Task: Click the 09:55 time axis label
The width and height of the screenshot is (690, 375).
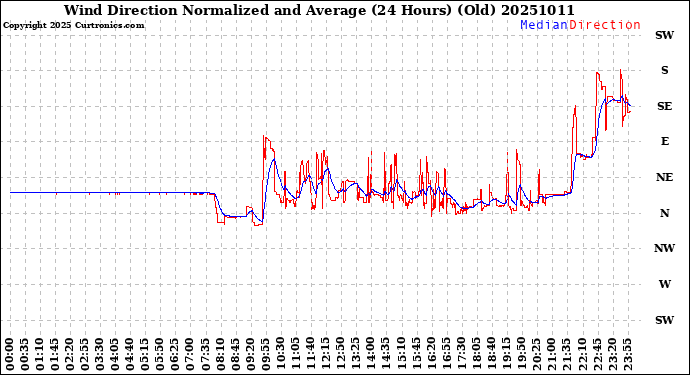Action: 265,354
